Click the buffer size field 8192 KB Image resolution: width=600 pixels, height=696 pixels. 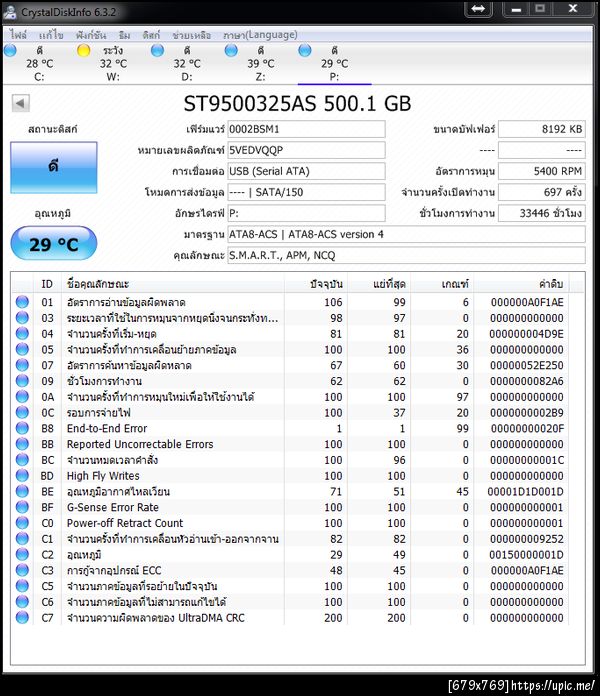click(x=542, y=129)
